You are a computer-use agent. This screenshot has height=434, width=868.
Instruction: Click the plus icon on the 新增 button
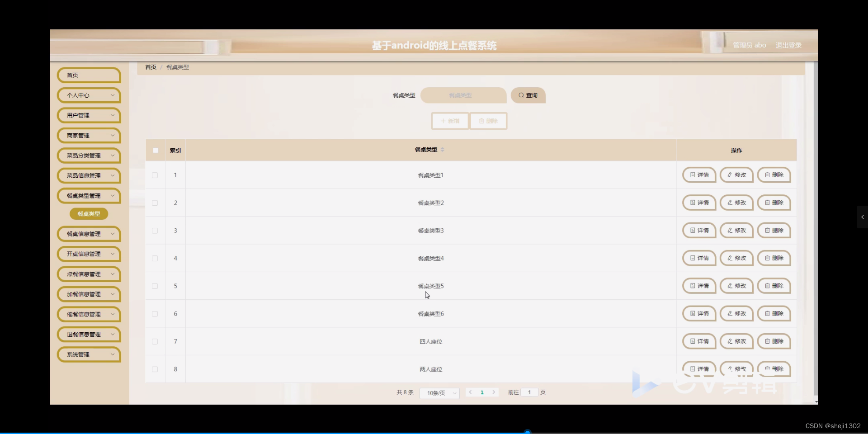click(x=443, y=121)
